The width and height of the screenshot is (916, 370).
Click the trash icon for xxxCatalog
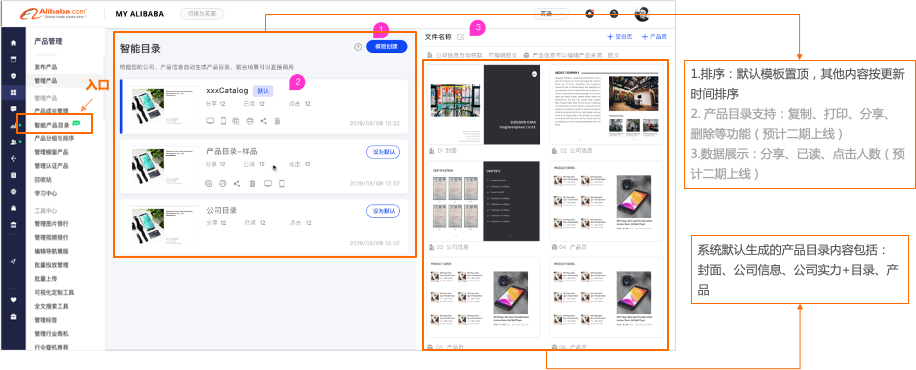point(277,121)
